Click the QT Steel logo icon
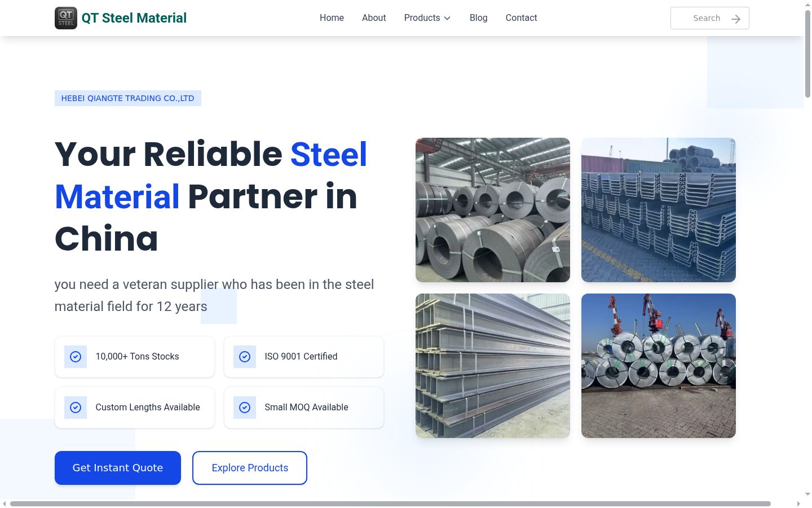 coord(66,18)
